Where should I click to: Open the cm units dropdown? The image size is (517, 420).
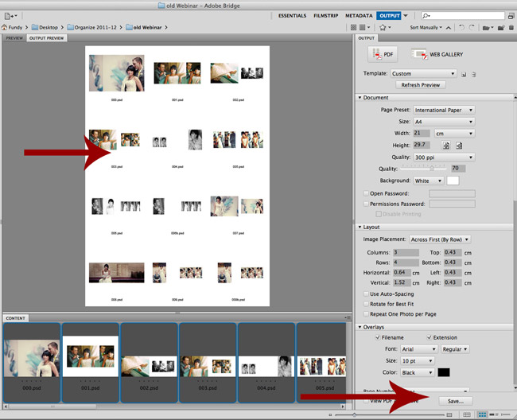click(x=454, y=134)
